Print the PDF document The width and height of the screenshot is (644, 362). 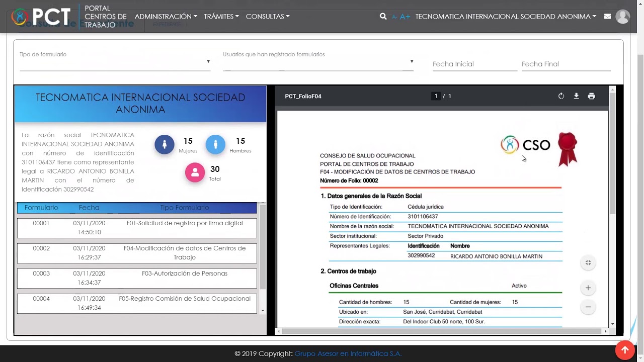[x=591, y=96]
